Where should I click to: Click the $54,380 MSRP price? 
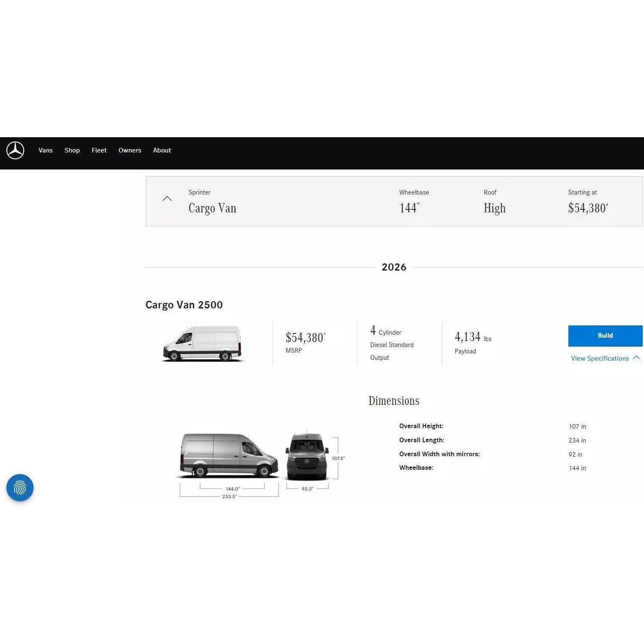pos(305,338)
